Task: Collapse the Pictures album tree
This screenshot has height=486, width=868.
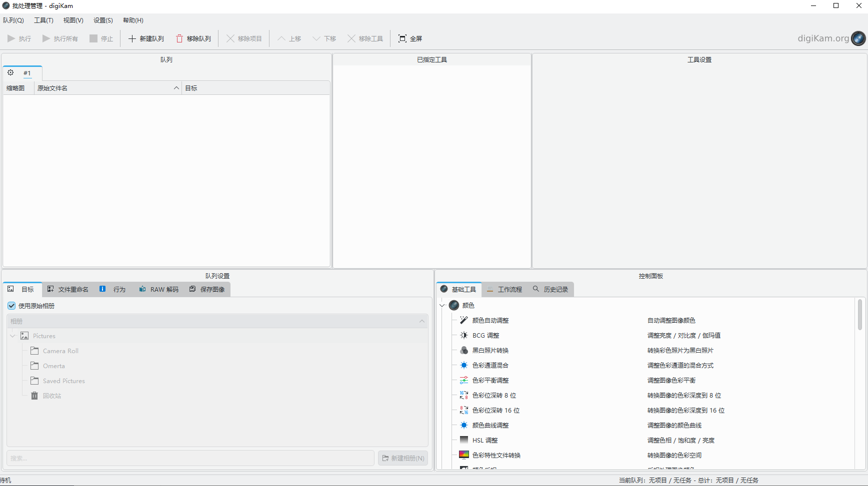Action: tap(12, 336)
